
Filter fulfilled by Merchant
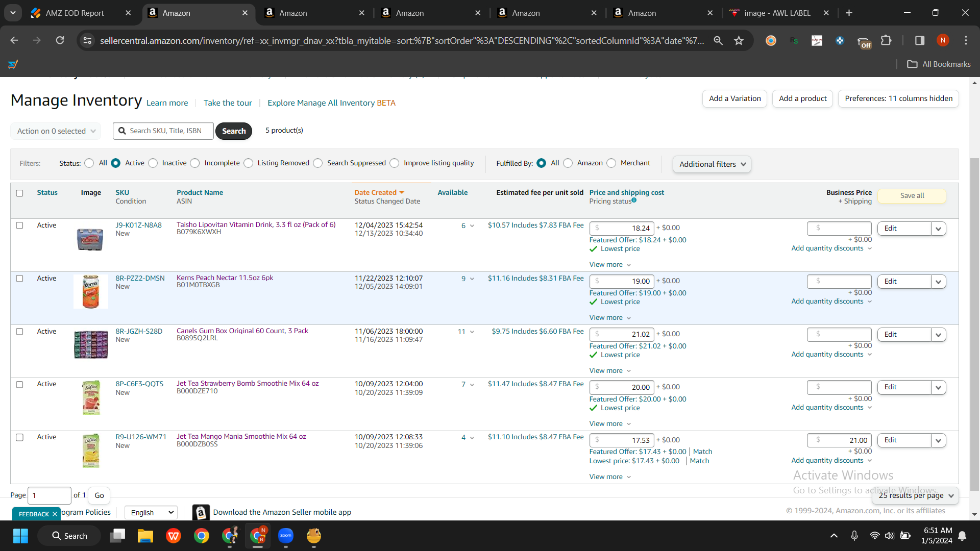[x=611, y=163]
